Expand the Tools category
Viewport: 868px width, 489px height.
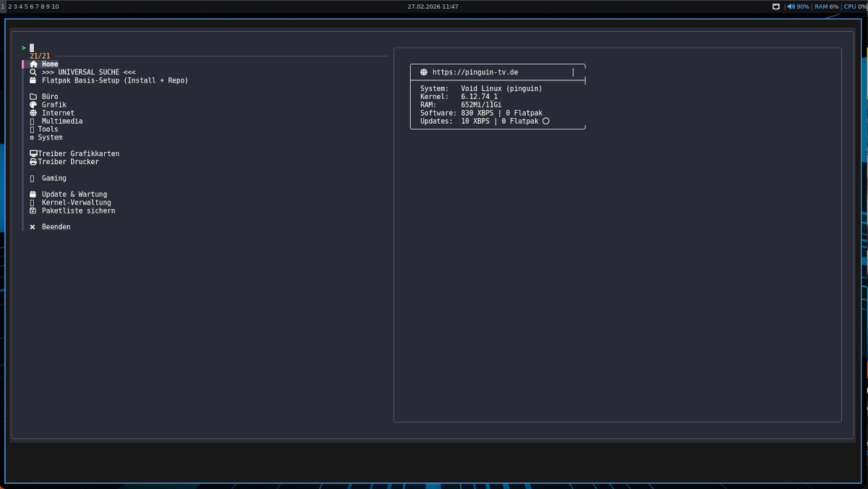pos(48,129)
